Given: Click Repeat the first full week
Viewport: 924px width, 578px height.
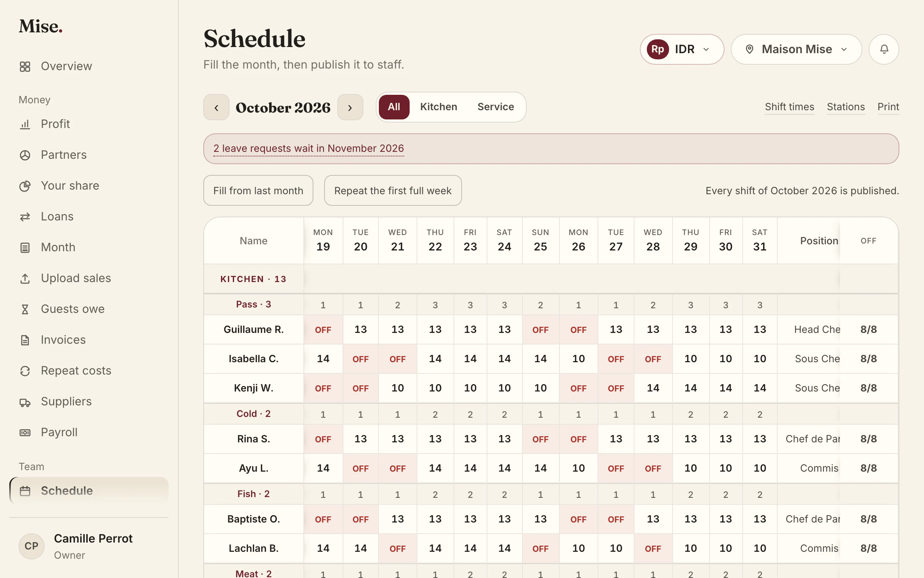Looking at the screenshot, I should click(393, 190).
